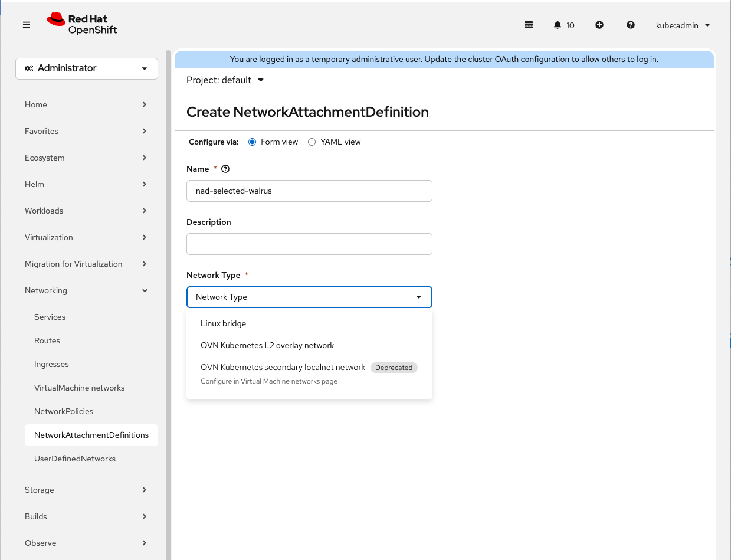Viewport: 731px width, 560px height.
Task: Click the Red Hat OpenShift logo
Action: coord(82,24)
